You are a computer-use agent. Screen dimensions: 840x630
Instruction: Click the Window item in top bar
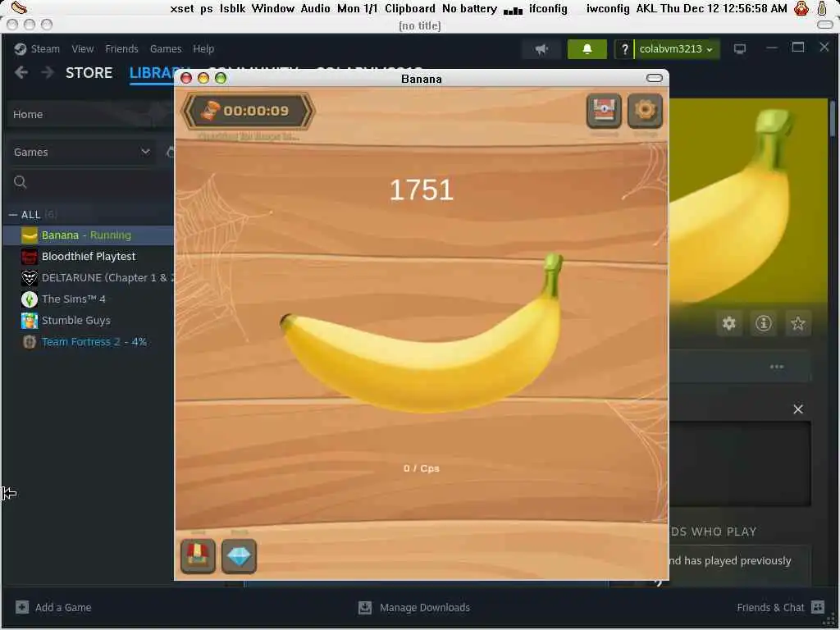(x=273, y=8)
